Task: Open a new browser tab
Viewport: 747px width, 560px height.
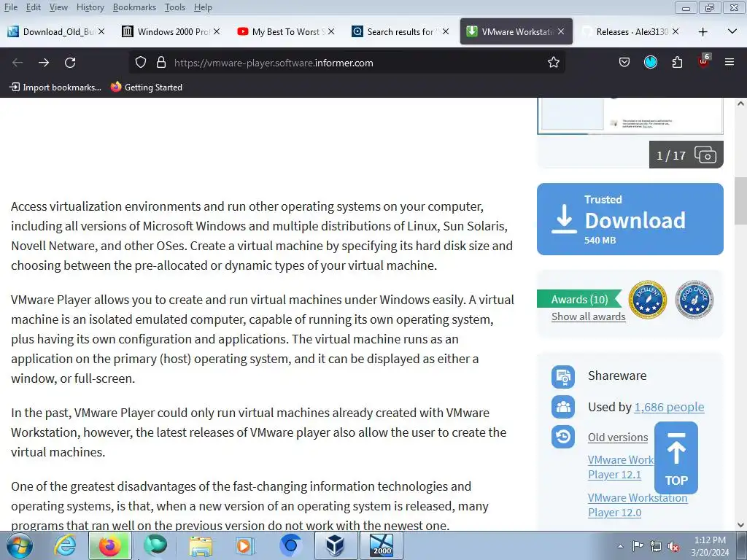Action: [x=703, y=32]
